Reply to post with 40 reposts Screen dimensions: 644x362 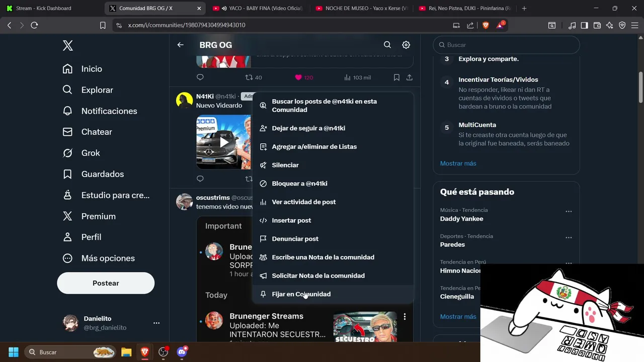point(200,77)
